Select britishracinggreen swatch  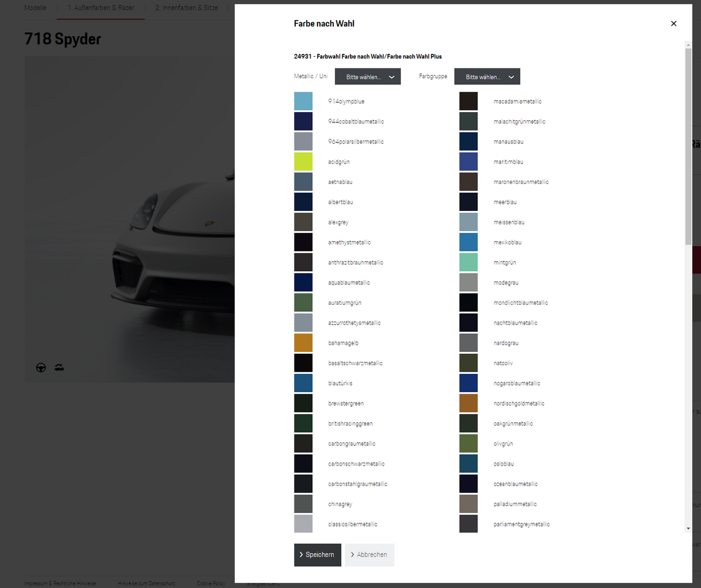click(x=303, y=423)
